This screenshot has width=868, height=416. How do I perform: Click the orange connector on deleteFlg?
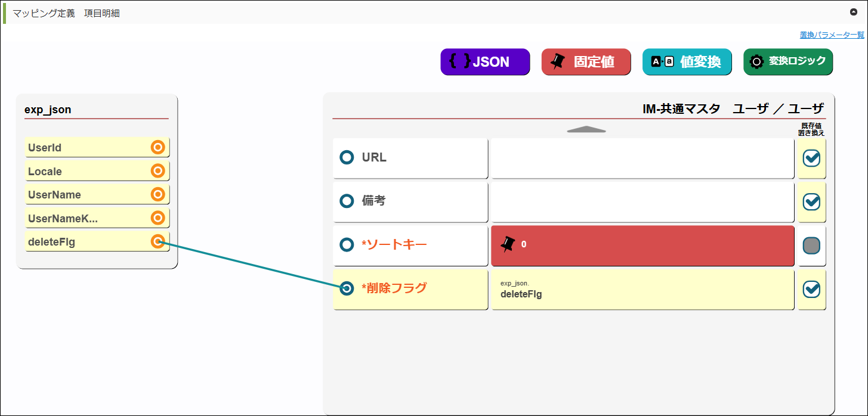tap(157, 241)
